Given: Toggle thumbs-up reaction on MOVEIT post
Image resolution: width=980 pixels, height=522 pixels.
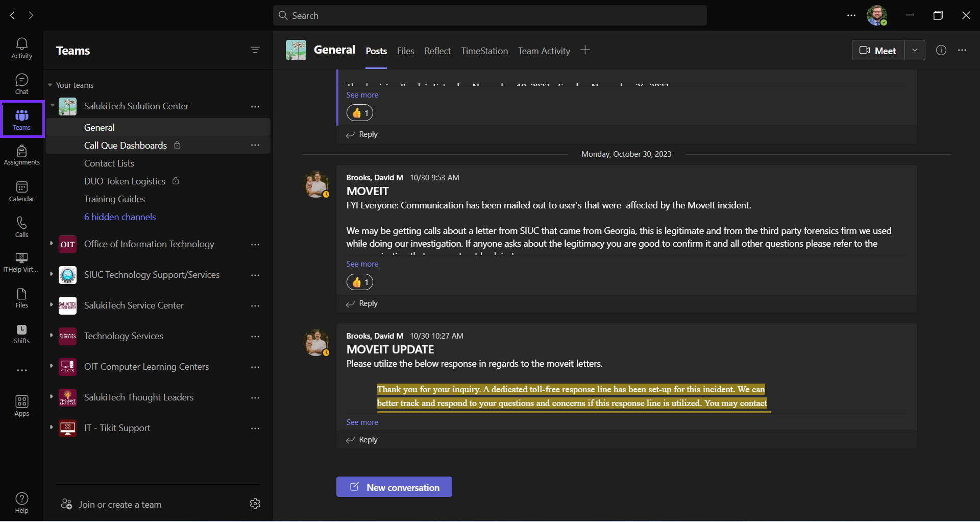Looking at the screenshot, I should click(359, 282).
